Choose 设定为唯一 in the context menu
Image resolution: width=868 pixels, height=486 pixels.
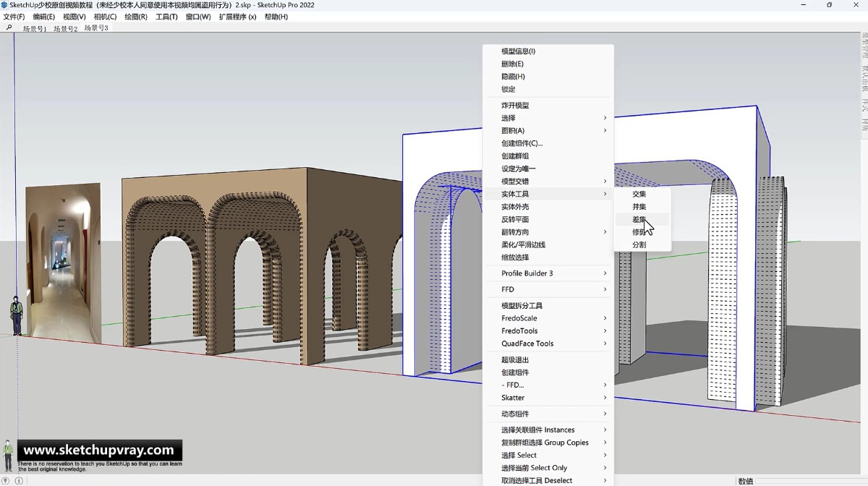548,169
